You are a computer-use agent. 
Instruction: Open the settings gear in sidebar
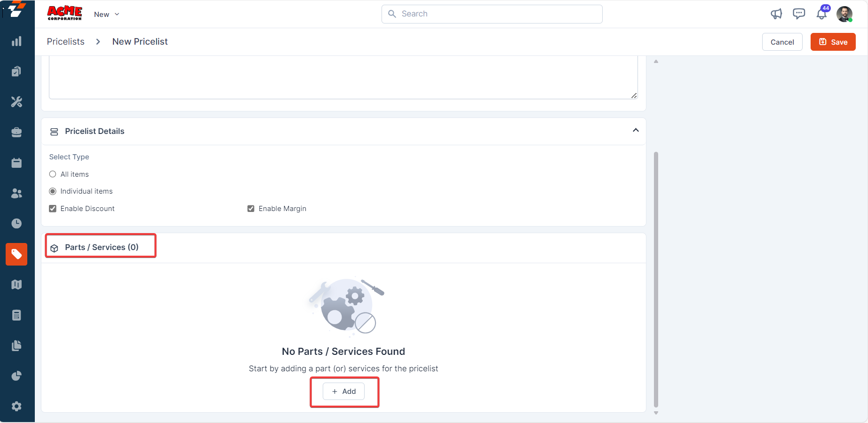coord(16,406)
